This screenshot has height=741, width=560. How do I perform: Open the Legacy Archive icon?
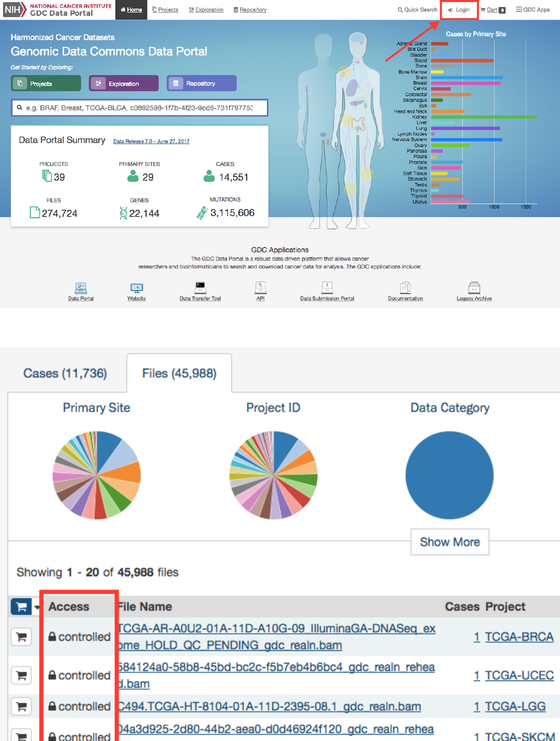[x=474, y=288]
